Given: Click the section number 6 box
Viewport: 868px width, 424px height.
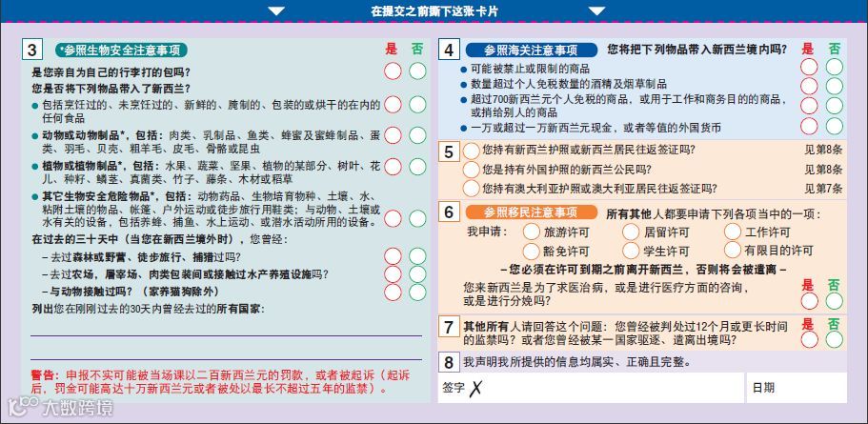Looking at the screenshot, I should (449, 212).
